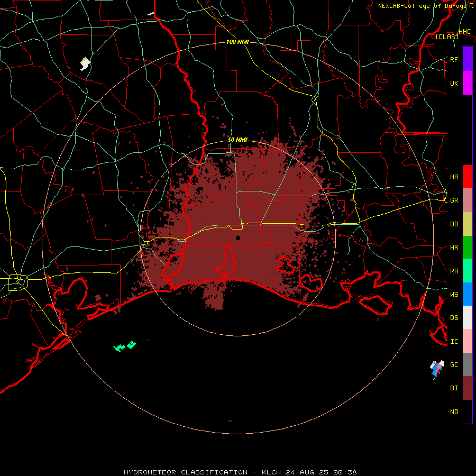Click the 'GC' legend label
This screenshot has width=476, height=476.
tap(454, 364)
